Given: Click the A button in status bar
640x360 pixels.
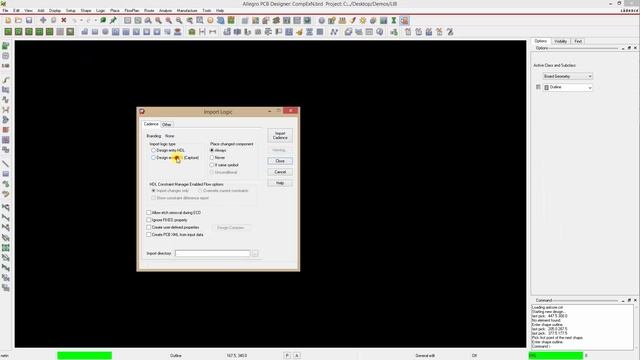Looking at the screenshot, I should coord(297,356).
